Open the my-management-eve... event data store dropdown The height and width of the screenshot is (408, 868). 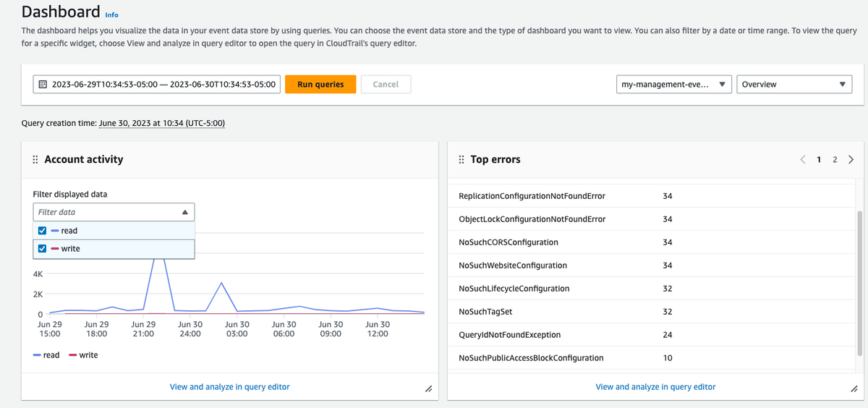pyautogui.click(x=675, y=85)
